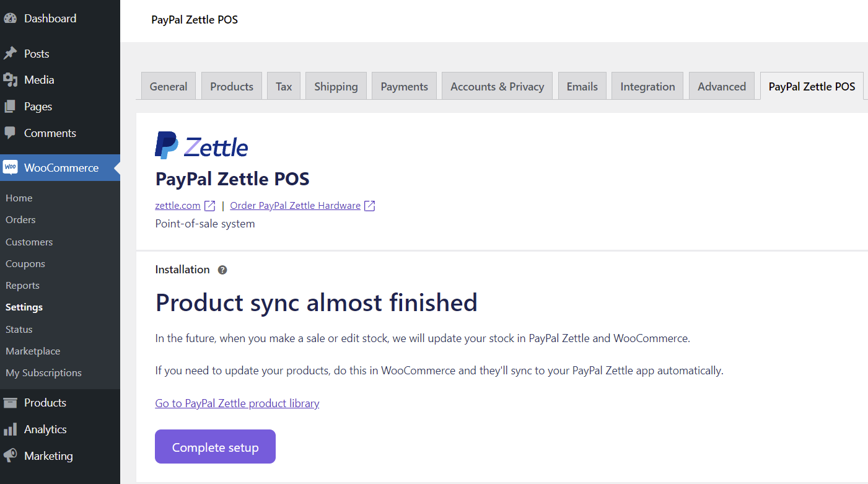
Task: Go to the Payments tab
Action: coord(405,86)
